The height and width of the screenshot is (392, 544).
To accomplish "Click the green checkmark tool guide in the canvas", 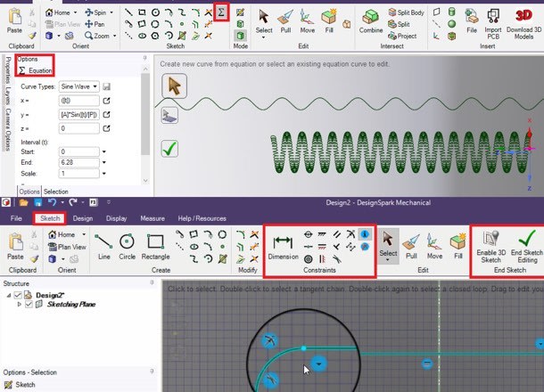I will [x=169, y=149].
